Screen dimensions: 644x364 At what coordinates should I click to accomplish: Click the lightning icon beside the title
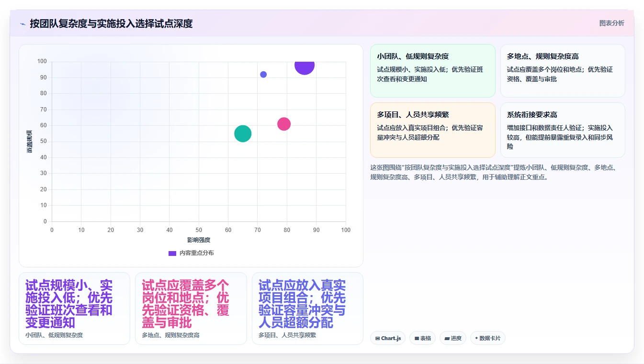pyautogui.click(x=23, y=24)
